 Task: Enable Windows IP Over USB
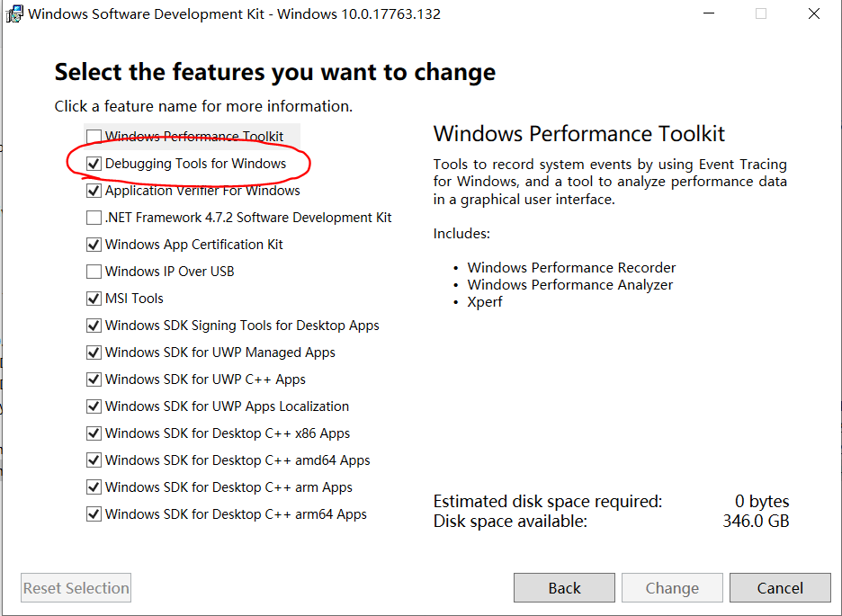point(94,271)
